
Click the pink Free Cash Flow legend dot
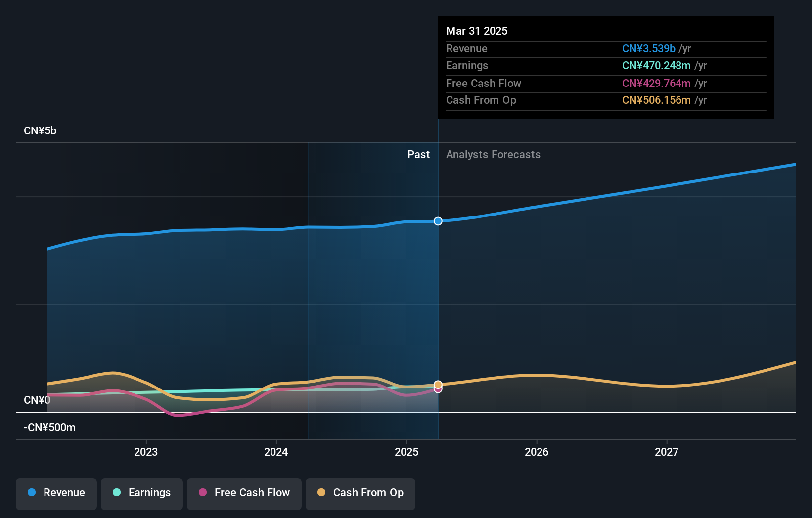point(203,492)
